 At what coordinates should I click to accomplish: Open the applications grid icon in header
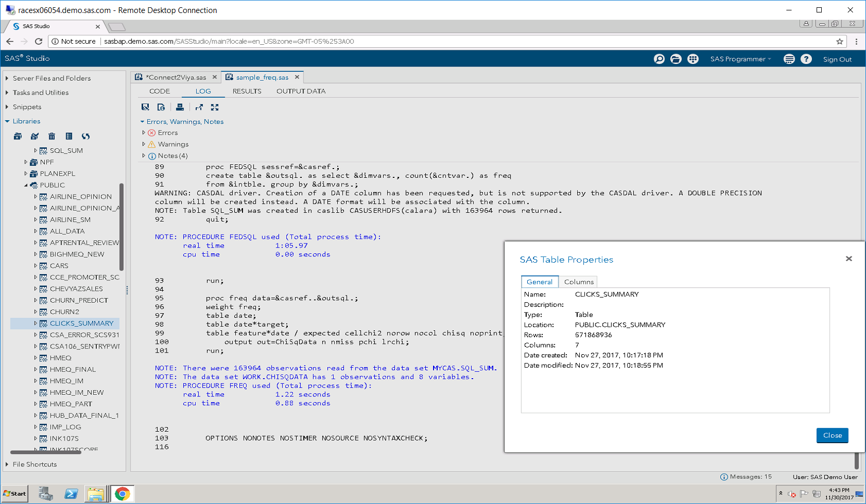pos(693,59)
